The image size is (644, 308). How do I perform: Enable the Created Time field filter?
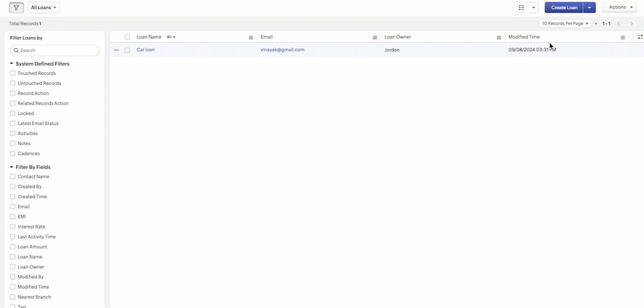(13, 197)
